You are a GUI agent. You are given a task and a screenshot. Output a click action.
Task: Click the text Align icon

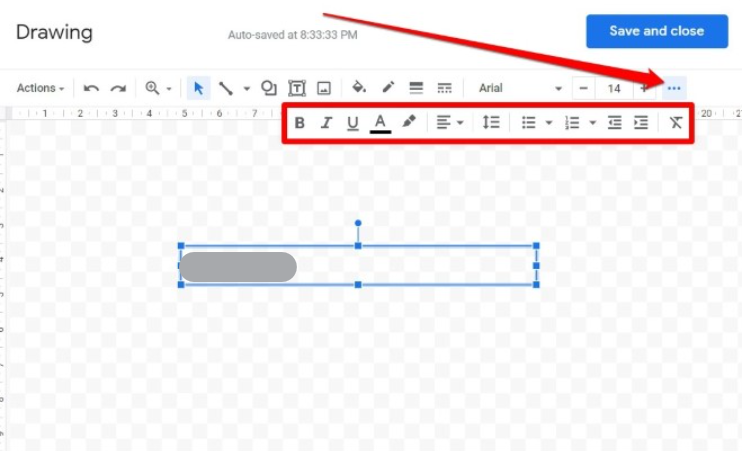[x=443, y=123]
